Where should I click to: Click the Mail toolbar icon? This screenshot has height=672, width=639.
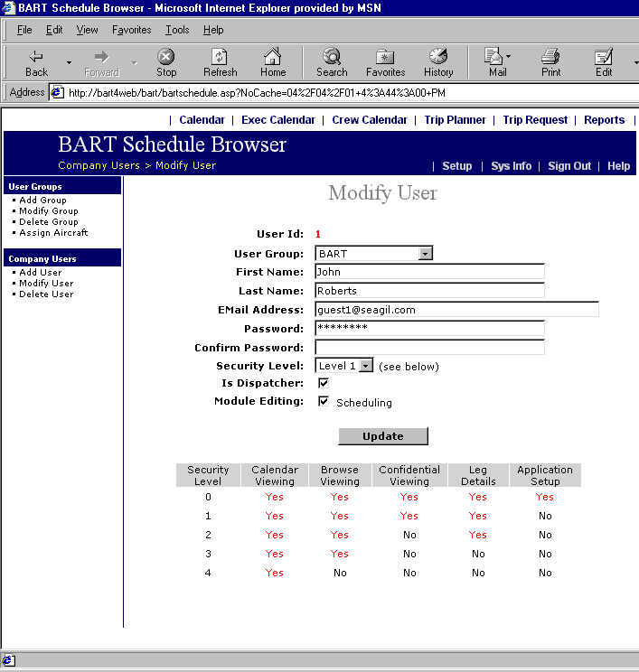(493, 56)
